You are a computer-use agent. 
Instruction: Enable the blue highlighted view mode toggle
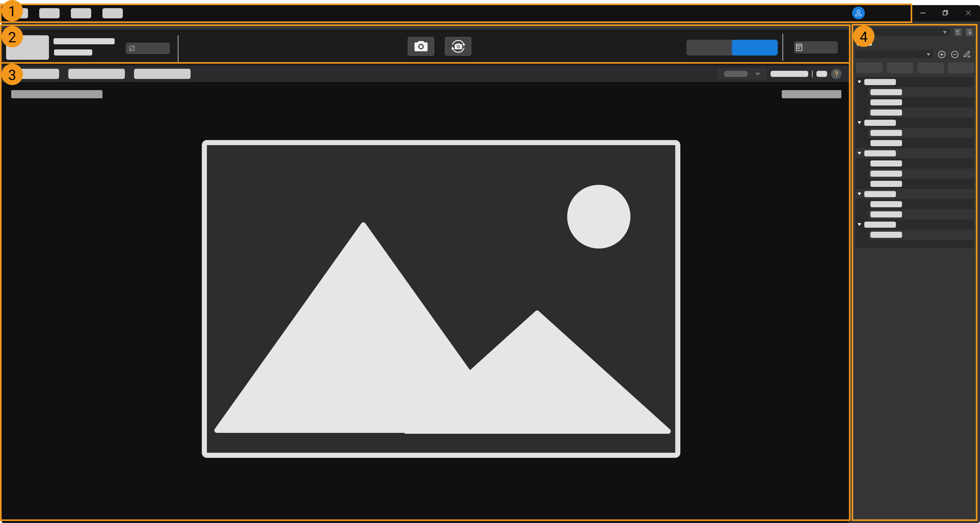pyautogui.click(x=755, y=48)
